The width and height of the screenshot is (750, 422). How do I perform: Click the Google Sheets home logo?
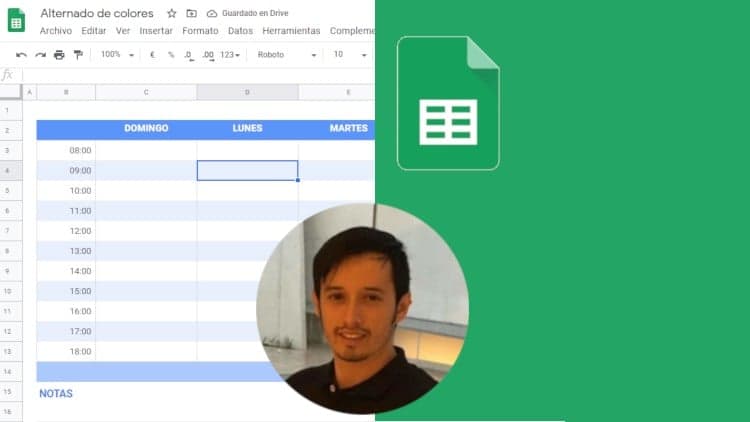(x=16, y=20)
